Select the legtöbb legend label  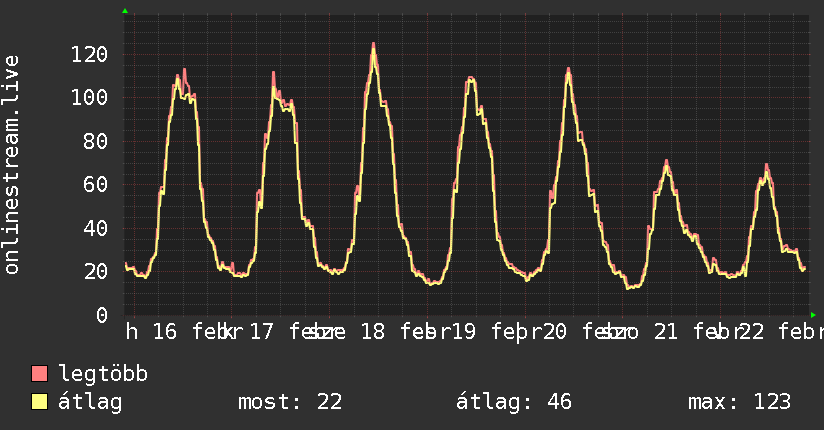(103, 374)
